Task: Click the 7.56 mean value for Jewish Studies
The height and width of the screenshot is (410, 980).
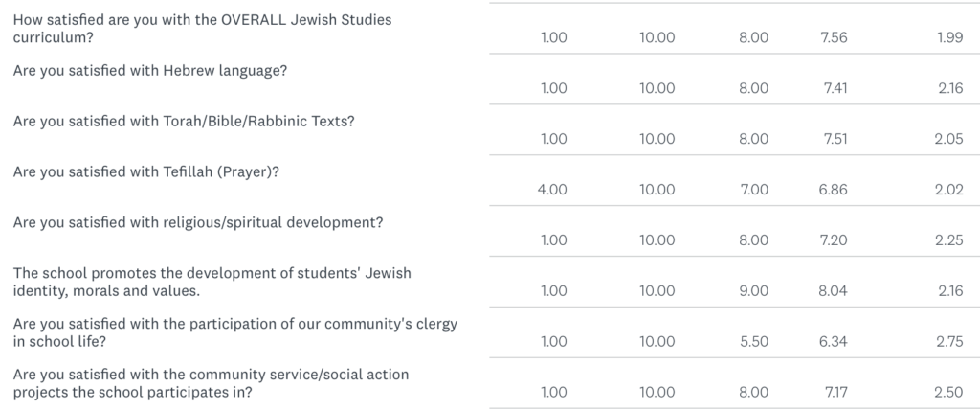Action: click(834, 37)
